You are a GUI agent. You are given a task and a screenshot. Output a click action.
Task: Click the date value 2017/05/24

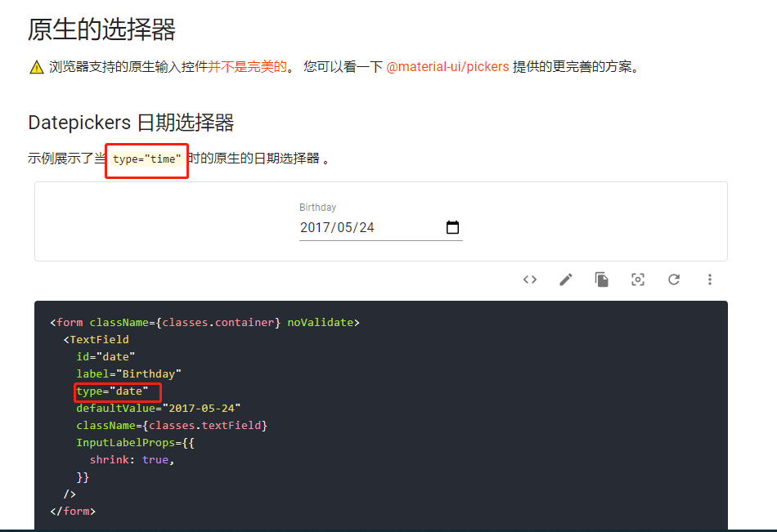[x=338, y=226]
